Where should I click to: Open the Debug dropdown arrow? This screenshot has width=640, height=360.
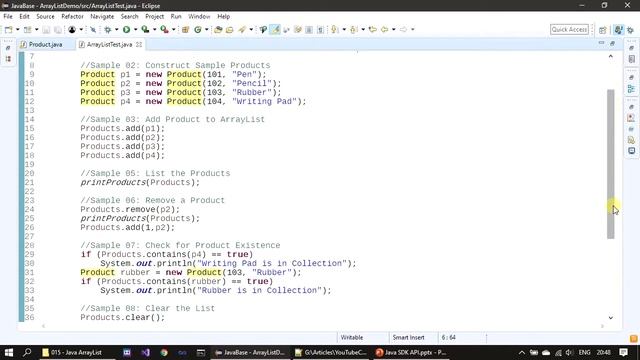click(x=116, y=30)
